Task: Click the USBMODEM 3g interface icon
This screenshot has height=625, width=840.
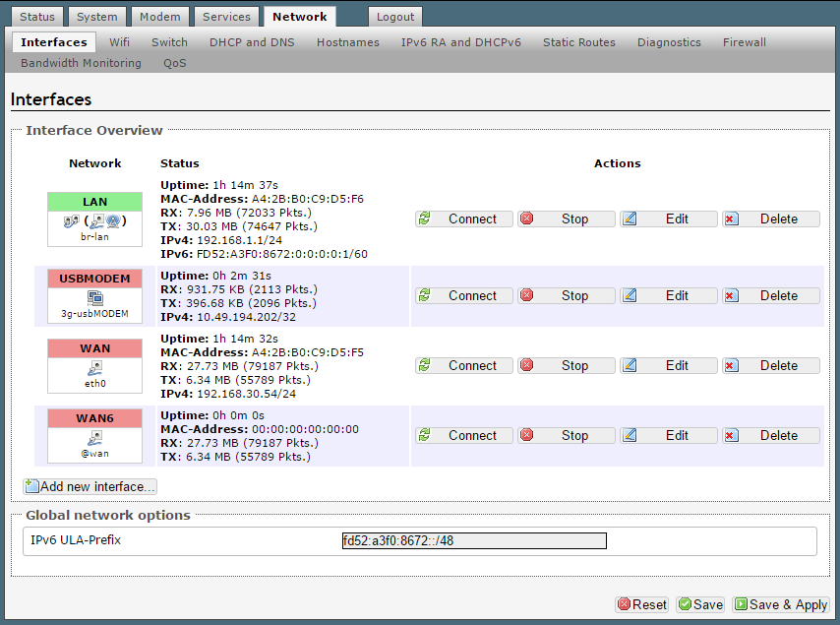Action: [94, 297]
